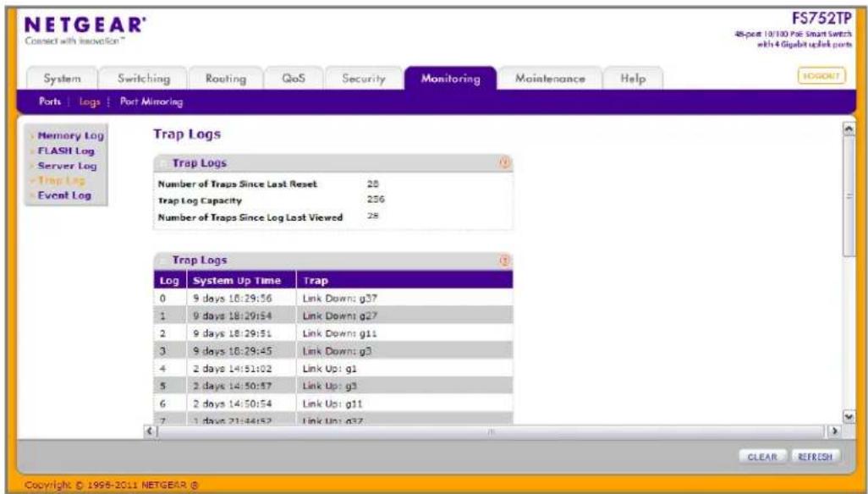Open Event Log in sidebar
Viewport: 868px width, 494px height.
(x=64, y=195)
